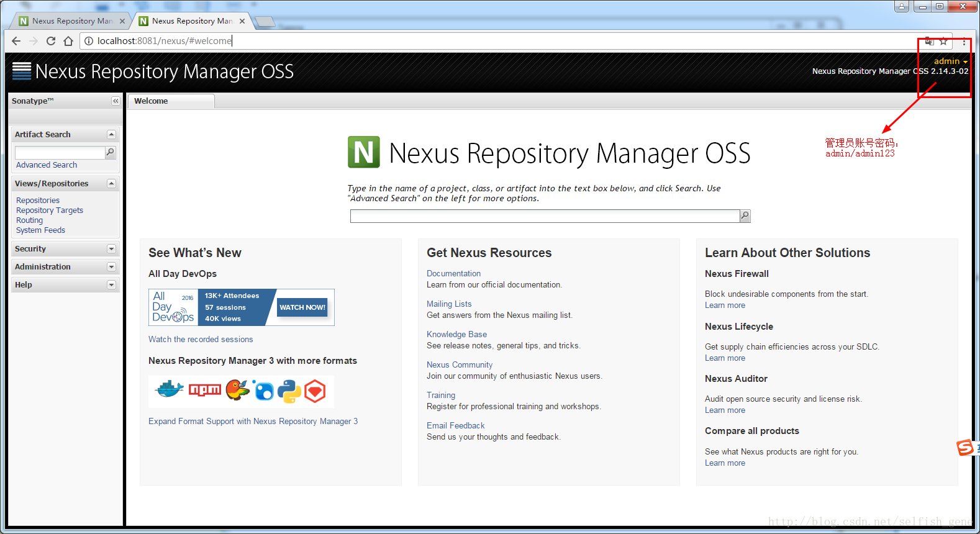Screen dimensions: 980x534
Task: Click the RubyGems red gem icon
Action: coord(315,391)
